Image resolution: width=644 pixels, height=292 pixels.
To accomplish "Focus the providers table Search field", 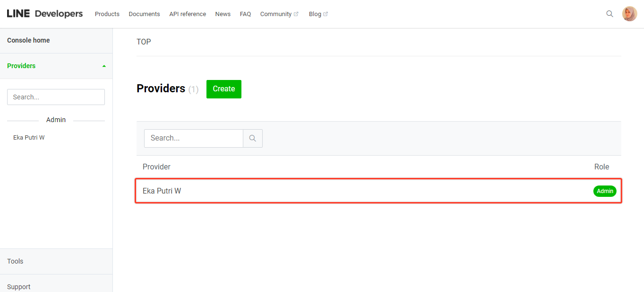I will click(x=194, y=138).
